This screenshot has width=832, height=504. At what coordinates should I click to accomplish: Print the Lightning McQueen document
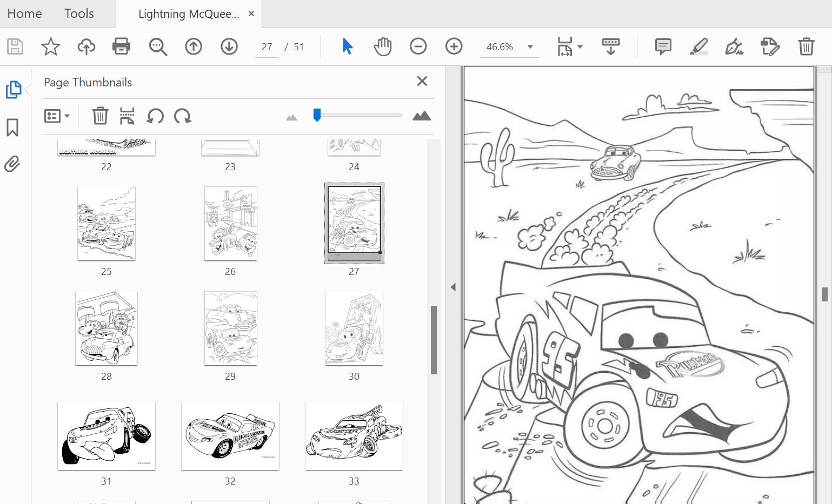(121, 46)
